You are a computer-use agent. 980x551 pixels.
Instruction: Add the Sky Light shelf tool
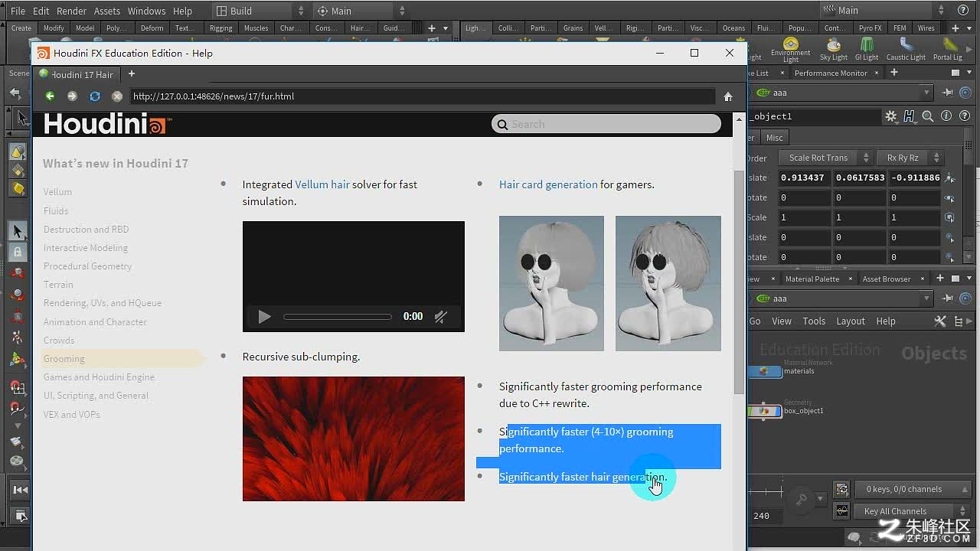click(833, 51)
